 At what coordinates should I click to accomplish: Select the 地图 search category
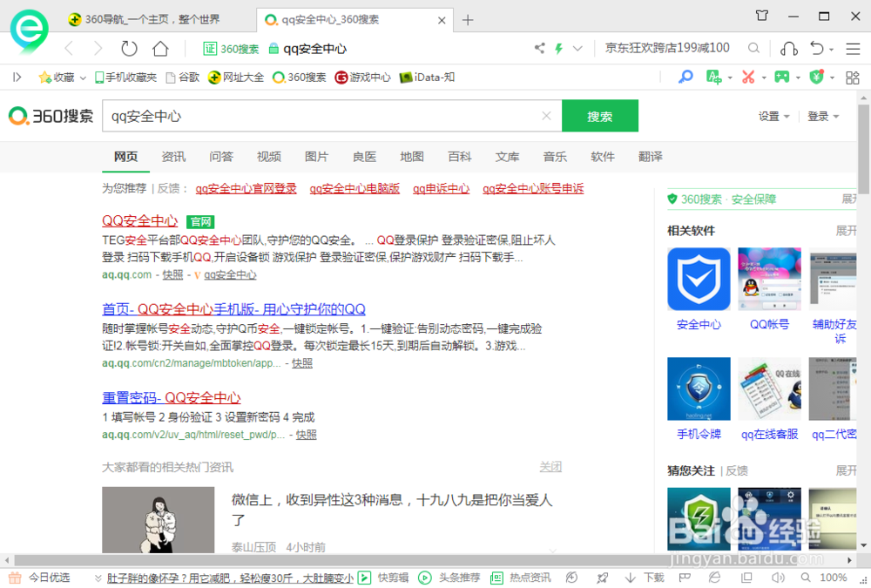coord(412,157)
